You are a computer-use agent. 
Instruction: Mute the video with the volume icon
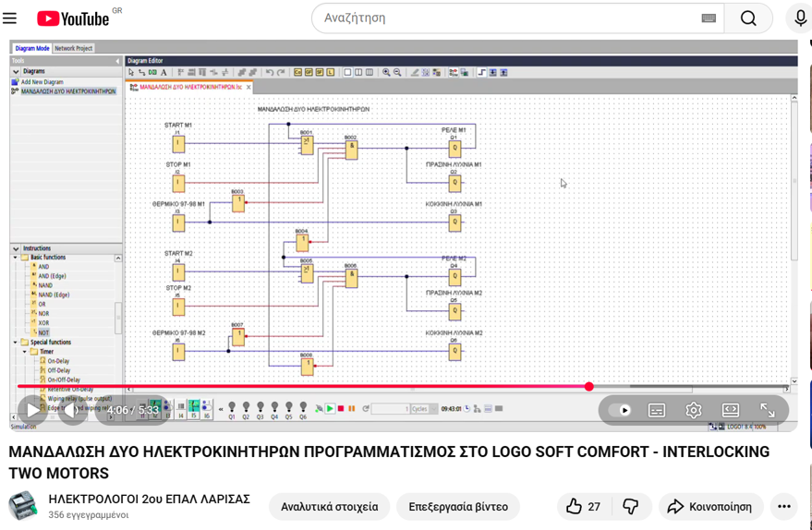pyautogui.click(x=72, y=410)
